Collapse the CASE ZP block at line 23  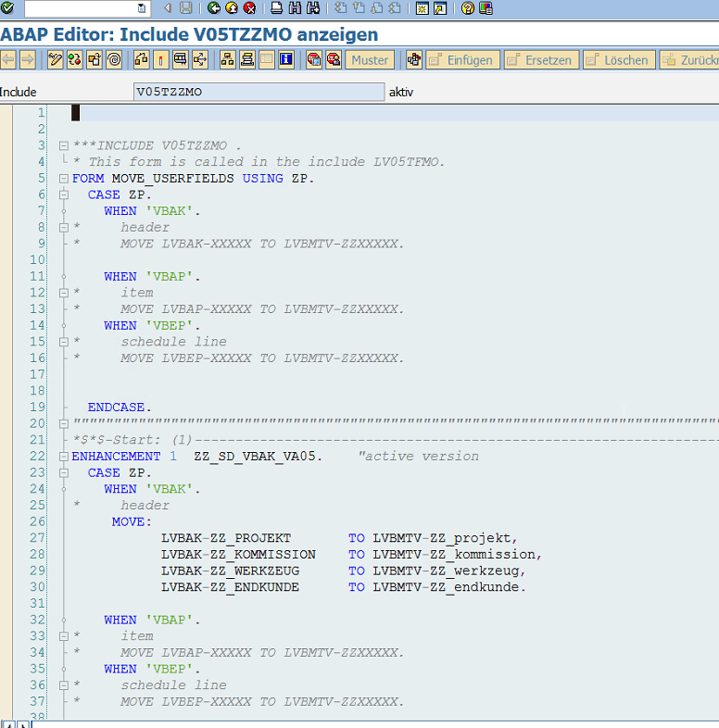(x=64, y=473)
